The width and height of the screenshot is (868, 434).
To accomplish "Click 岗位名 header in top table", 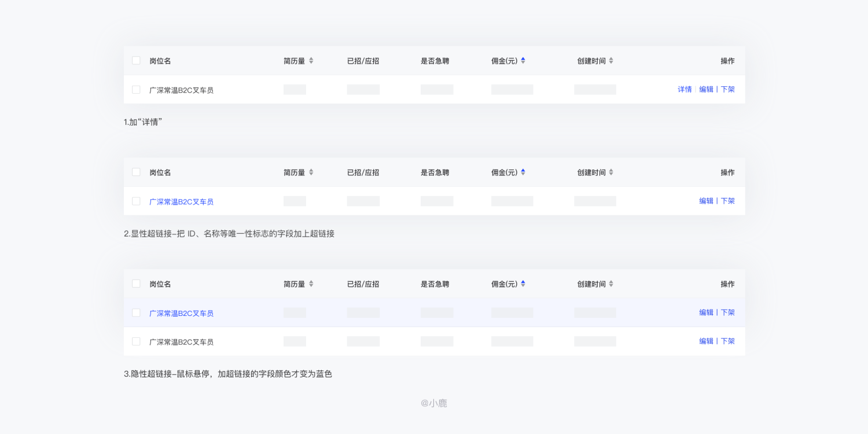I will [160, 61].
